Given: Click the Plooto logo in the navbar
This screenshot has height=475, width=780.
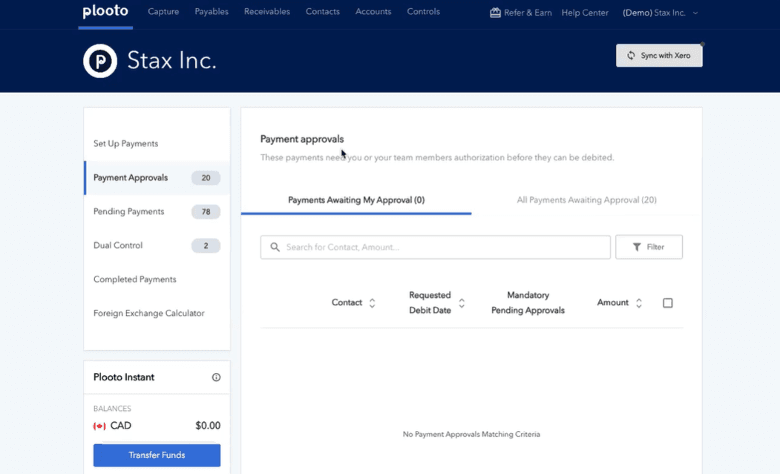Looking at the screenshot, I should tap(105, 11).
